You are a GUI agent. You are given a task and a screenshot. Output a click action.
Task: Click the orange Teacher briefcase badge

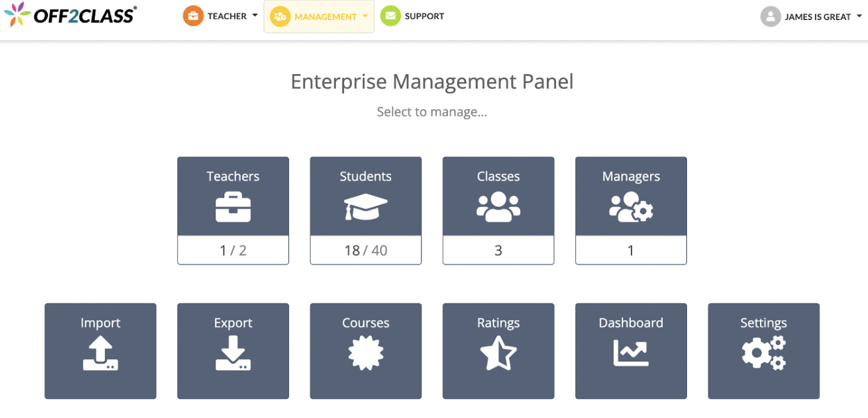pyautogui.click(x=194, y=16)
